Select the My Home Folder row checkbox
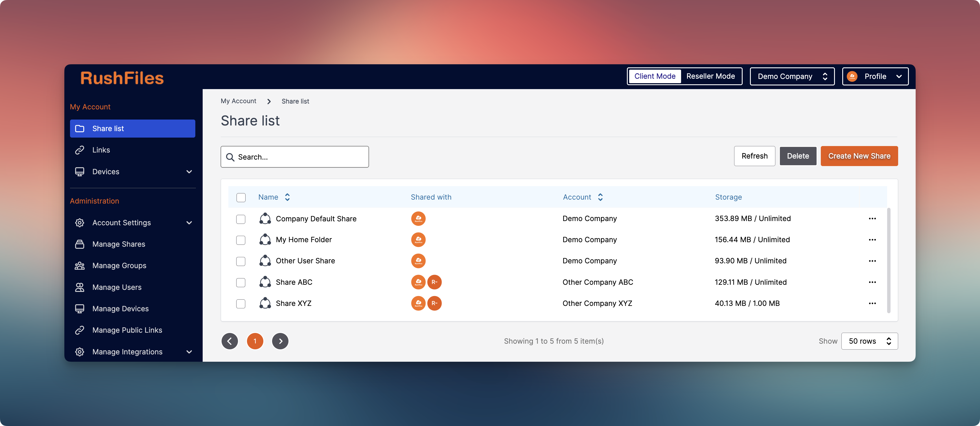 (241, 240)
